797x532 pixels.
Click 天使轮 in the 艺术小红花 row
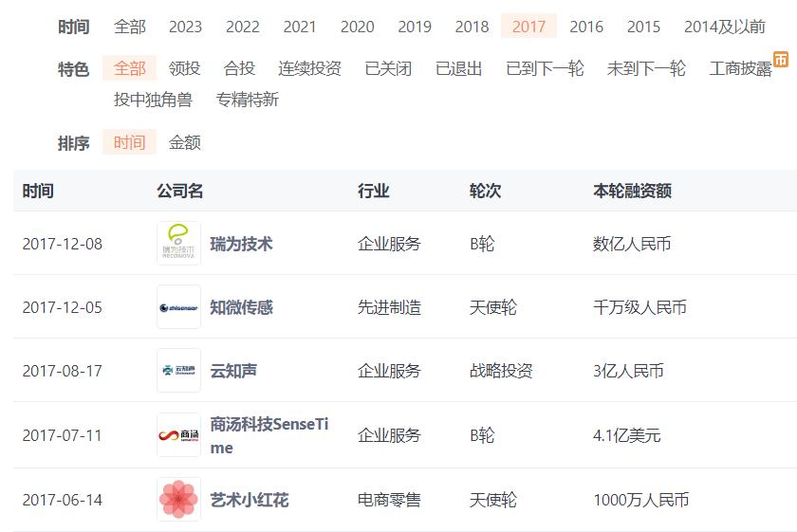[x=493, y=500]
